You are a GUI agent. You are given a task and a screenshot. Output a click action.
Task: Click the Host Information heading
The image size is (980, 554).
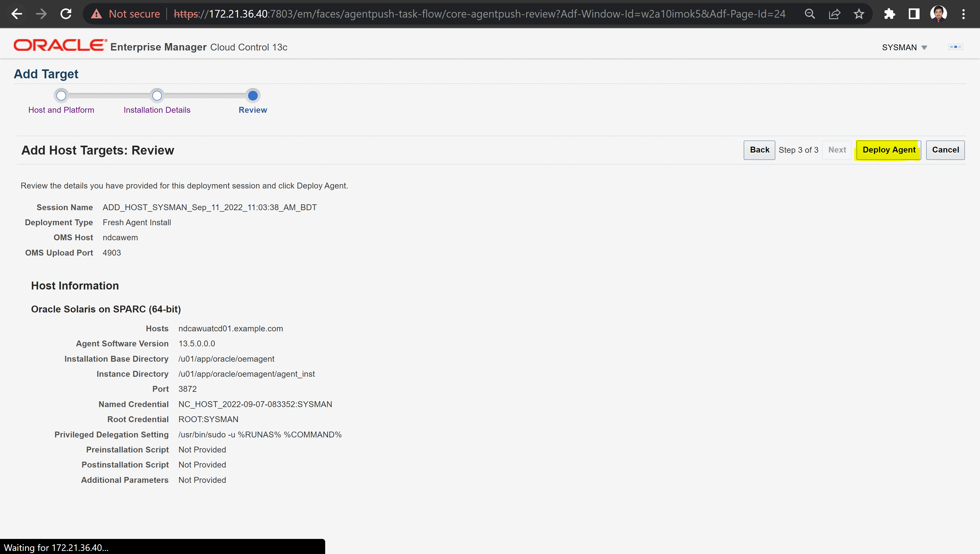click(x=75, y=286)
